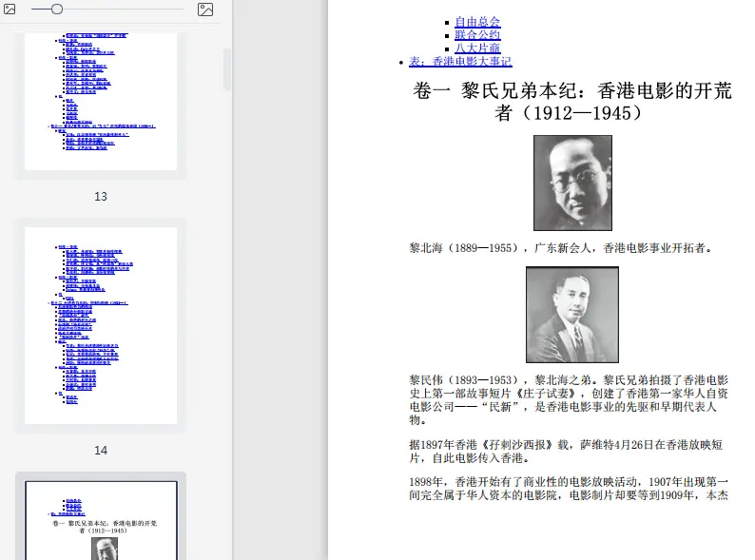Click the paragraph mentioning 孖剌沙西报
755x560 pixels.
[x=566, y=452]
